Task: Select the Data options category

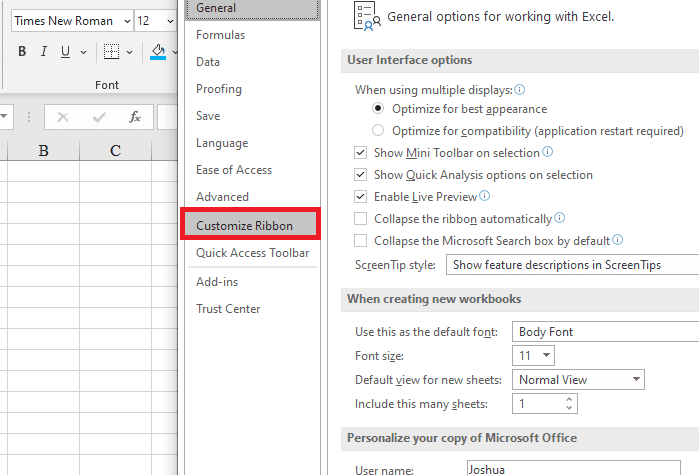Action: (x=252, y=62)
